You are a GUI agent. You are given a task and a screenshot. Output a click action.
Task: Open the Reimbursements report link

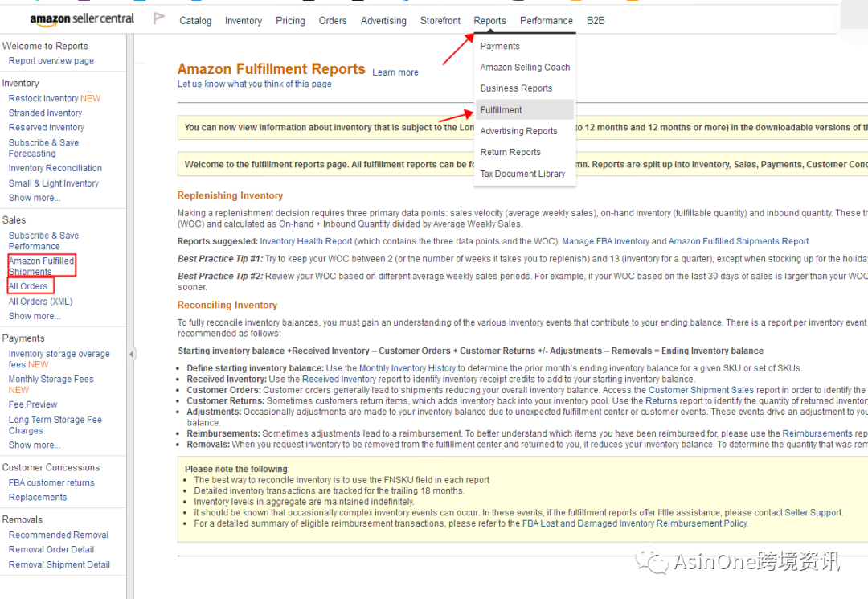817,433
